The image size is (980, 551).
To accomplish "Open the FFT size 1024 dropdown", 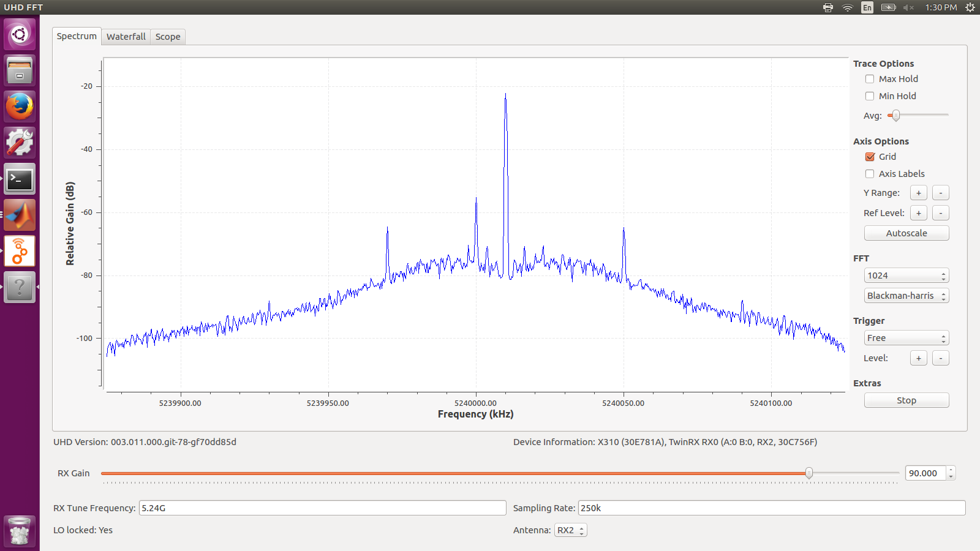I will pyautogui.click(x=907, y=275).
